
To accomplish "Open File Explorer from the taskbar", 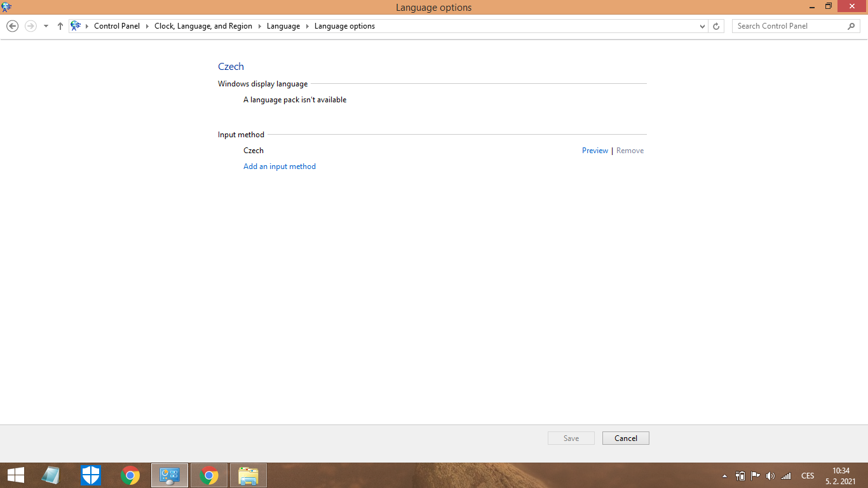I will click(248, 475).
